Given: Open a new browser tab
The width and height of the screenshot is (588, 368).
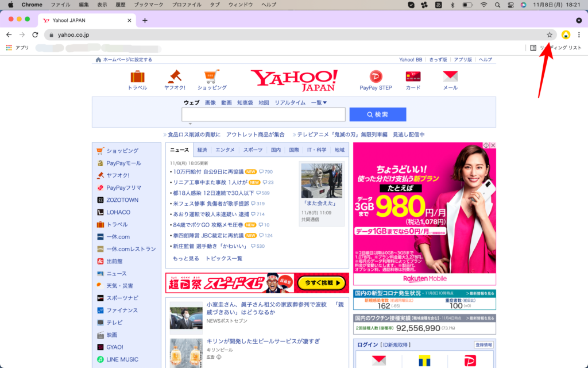Looking at the screenshot, I should [145, 20].
